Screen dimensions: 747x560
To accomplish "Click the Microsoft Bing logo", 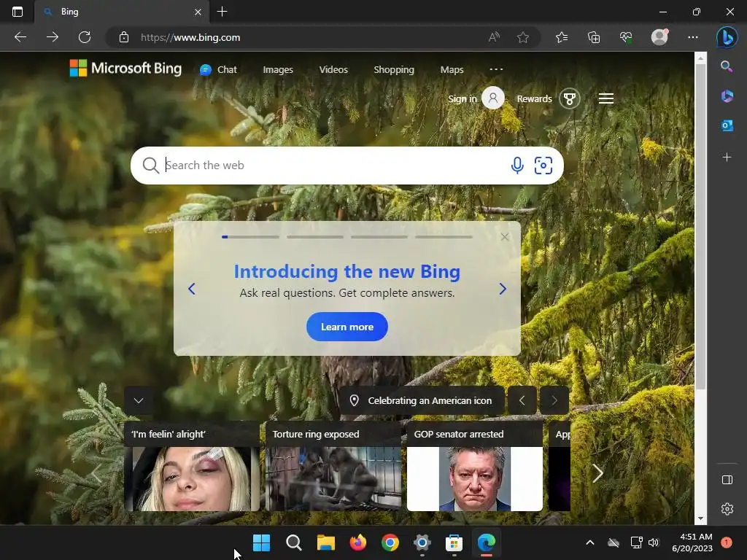I will pyautogui.click(x=125, y=68).
